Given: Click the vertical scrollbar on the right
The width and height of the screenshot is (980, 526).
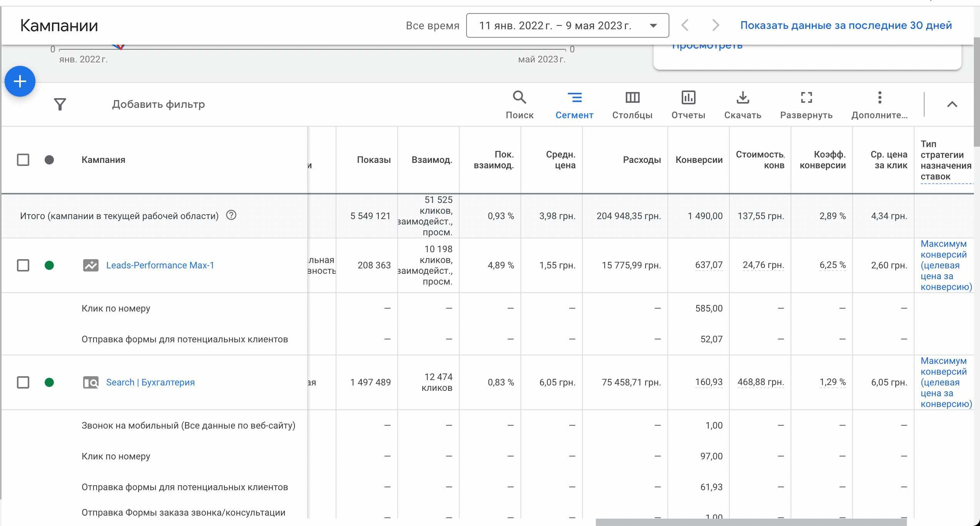Looking at the screenshot, I should pos(977,92).
